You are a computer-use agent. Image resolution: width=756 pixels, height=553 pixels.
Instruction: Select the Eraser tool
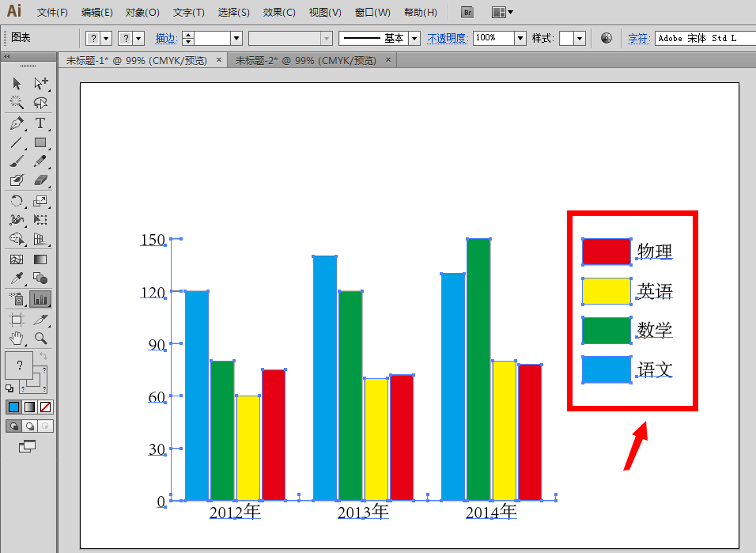tap(40, 180)
